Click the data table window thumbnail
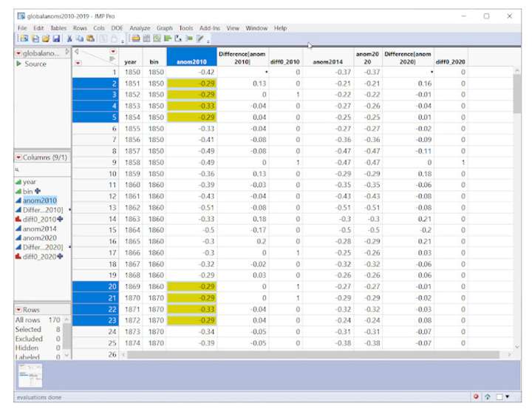The height and width of the screenshot is (409, 532). pyautogui.click(x=30, y=377)
